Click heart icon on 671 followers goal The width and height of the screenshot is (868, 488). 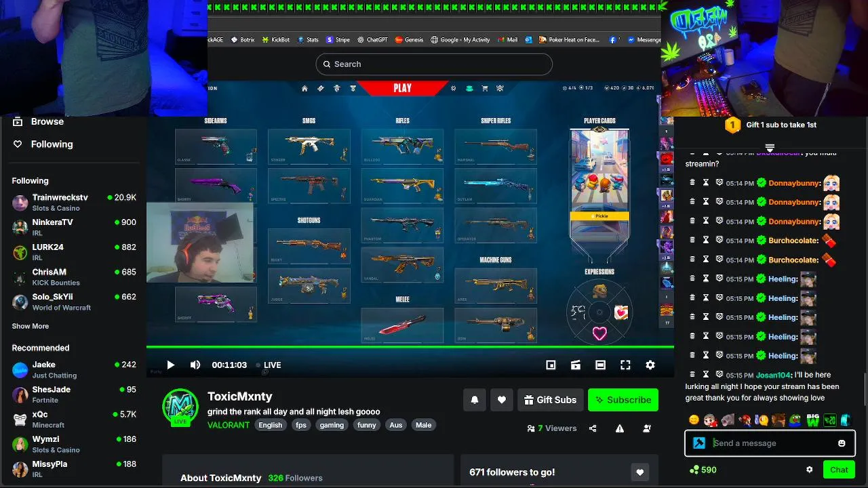pyautogui.click(x=639, y=472)
